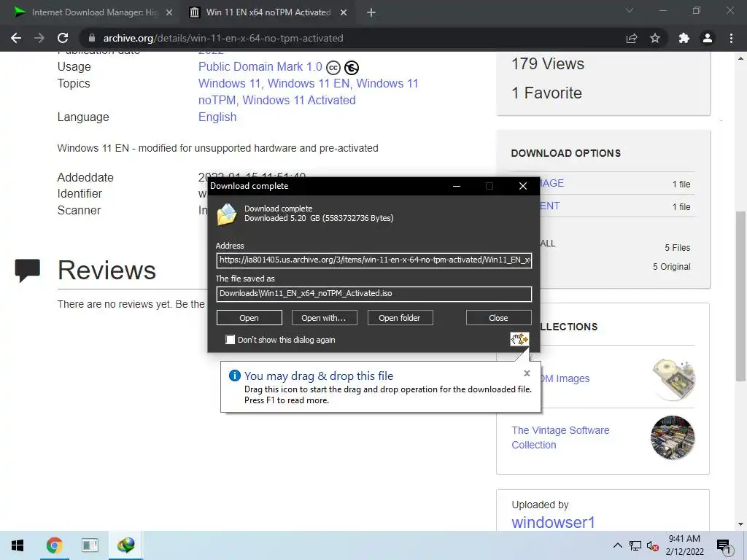Screen dimensions: 747x560
Task: Open the second pinned taskbar app
Action: tap(90, 545)
